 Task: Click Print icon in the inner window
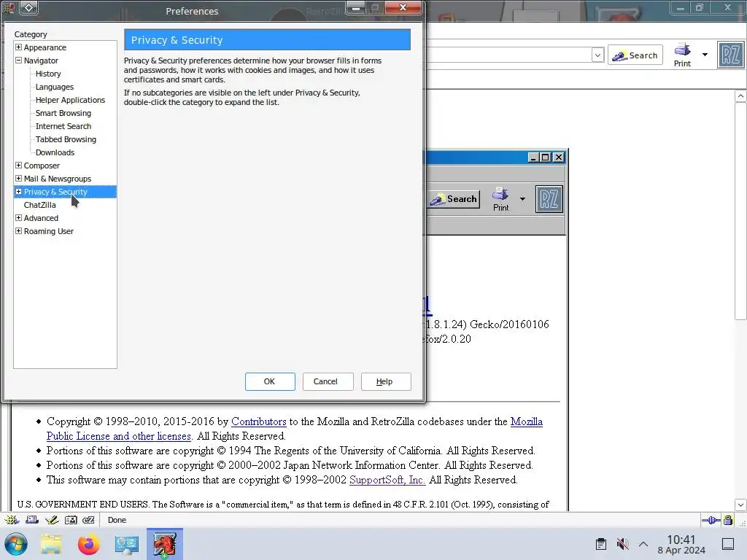point(500,199)
